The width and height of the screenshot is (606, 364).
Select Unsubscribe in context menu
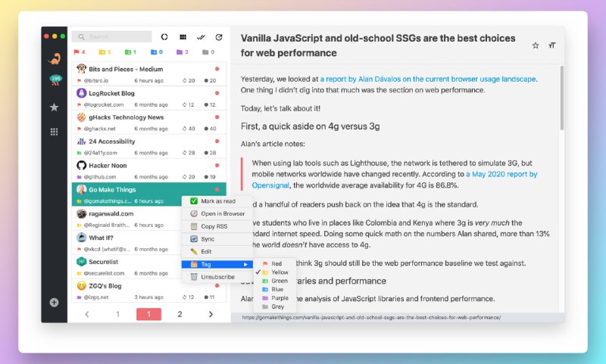[217, 277]
